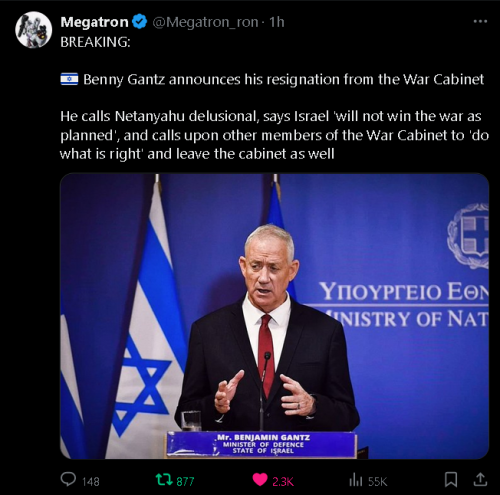Toggle the green repost arrows icon
Viewport: 500px width, 495px height.
[x=164, y=480]
